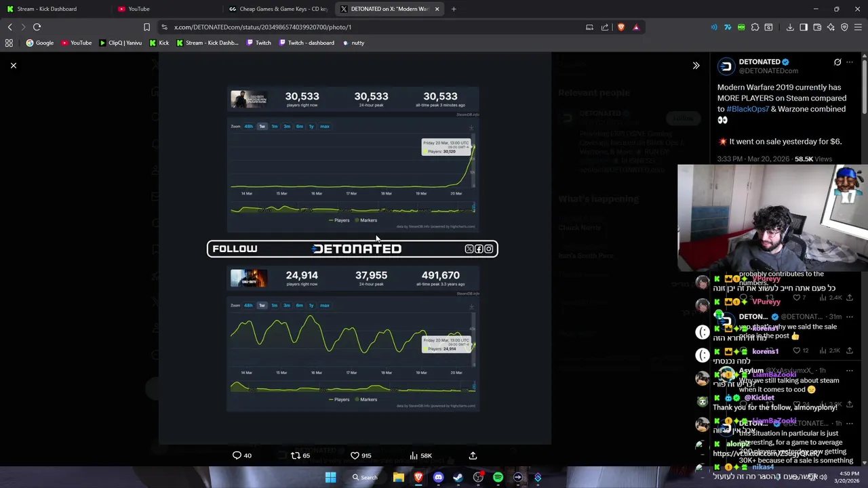This screenshot has width=868, height=488.
Task: Open the Kick bookmark
Action: tap(159, 43)
